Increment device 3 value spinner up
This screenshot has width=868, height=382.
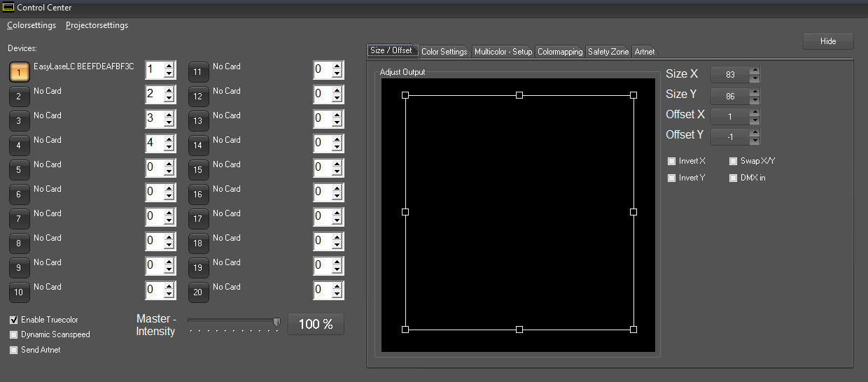[169, 115]
